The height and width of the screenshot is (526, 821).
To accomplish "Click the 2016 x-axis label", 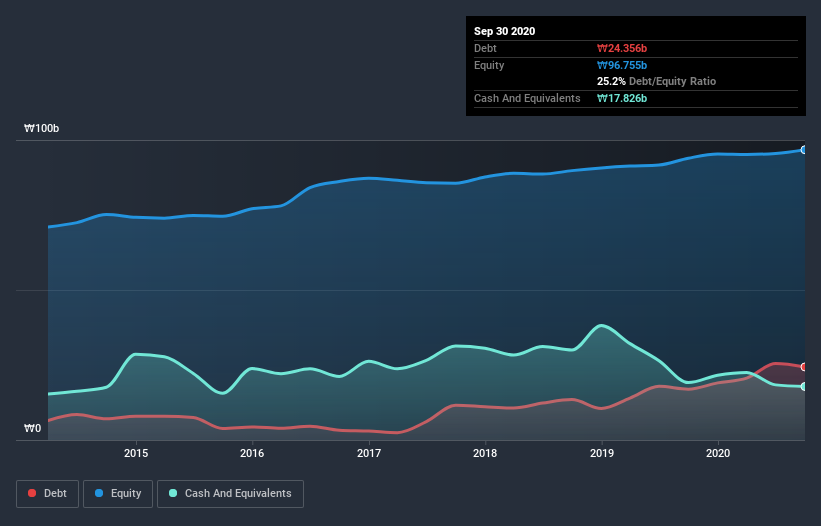I will [252, 453].
